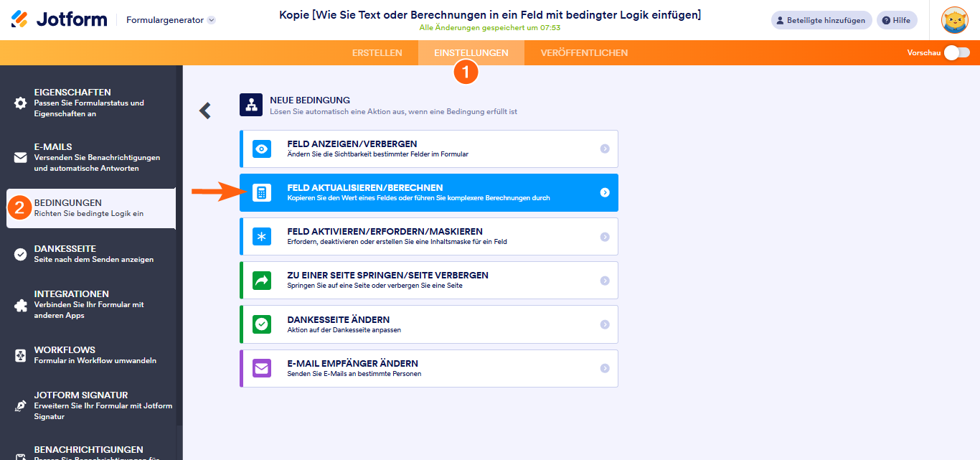The height and width of the screenshot is (460, 980).
Task: Expand arrow on E-Mail Empfänger ändern row
Action: 605,369
